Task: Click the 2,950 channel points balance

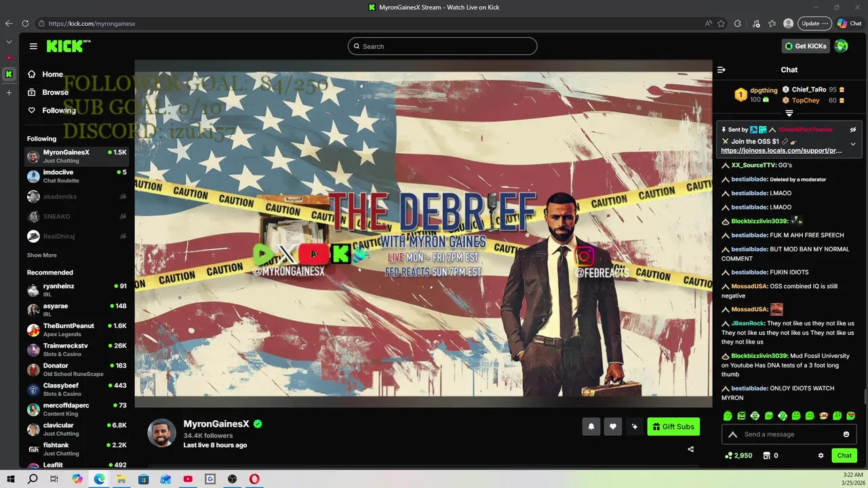Action: pos(739,455)
